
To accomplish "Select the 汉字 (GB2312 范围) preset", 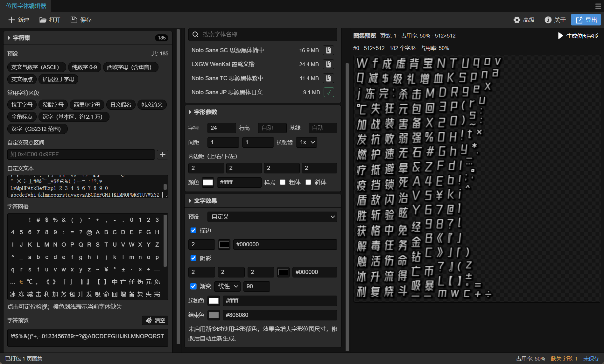I will [38, 129].
